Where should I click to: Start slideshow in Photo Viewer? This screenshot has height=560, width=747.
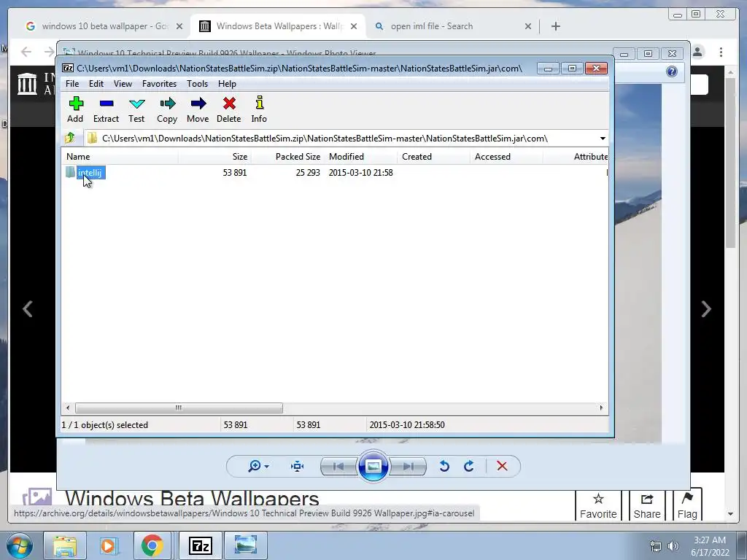click(373, 466)
